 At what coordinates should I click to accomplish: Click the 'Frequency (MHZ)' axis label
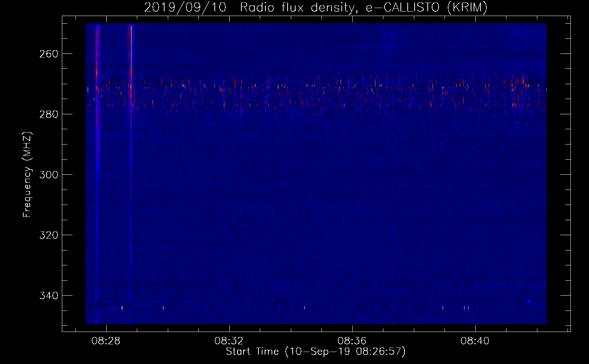click(x=27, y=174)
